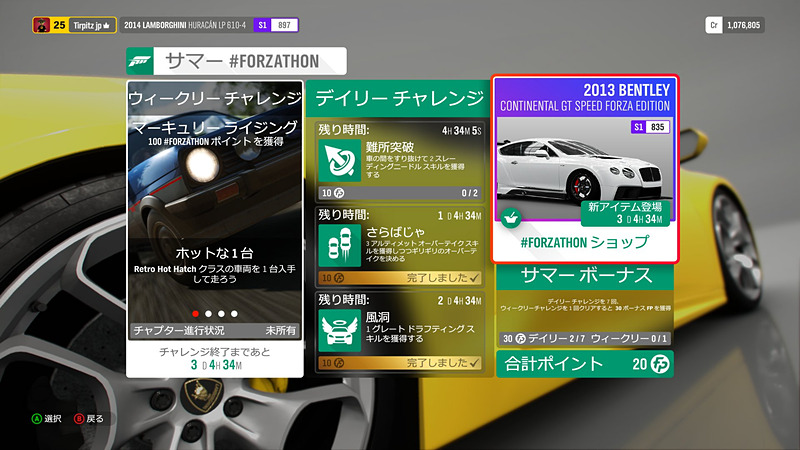Open the ウィークリー チャレンジ card
800x450 pixels.
(215, 229)
